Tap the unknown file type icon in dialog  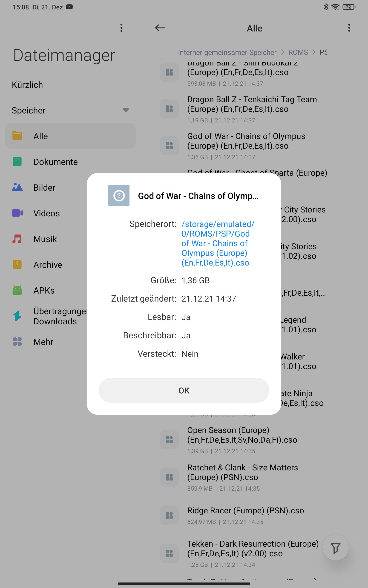pyautogui.click(x=119, y=195)
